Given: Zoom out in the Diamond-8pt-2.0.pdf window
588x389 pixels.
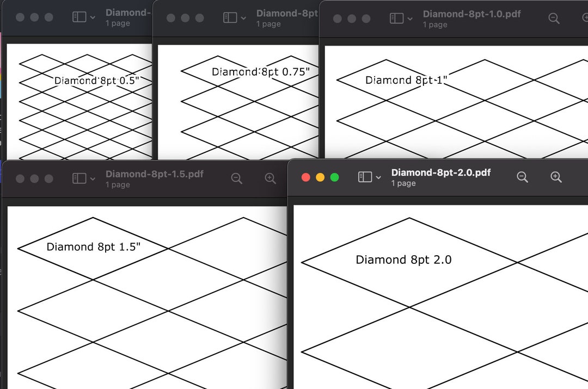Looking at the screenshot, I should coord(522,177).
